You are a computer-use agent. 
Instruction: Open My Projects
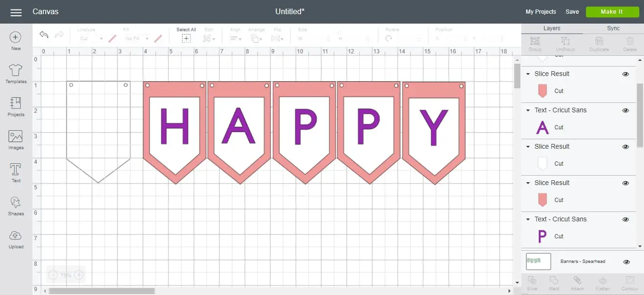click(541, 12)
